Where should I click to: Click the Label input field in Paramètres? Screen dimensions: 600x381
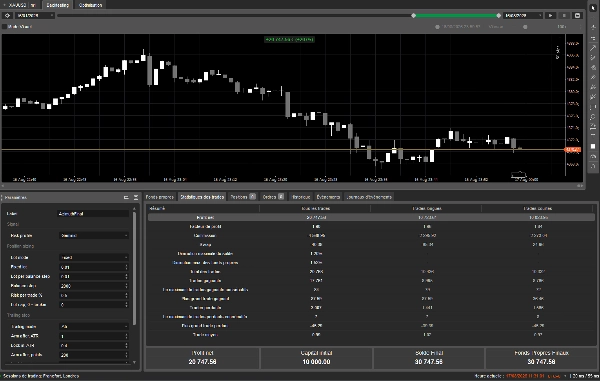(94, 213)
